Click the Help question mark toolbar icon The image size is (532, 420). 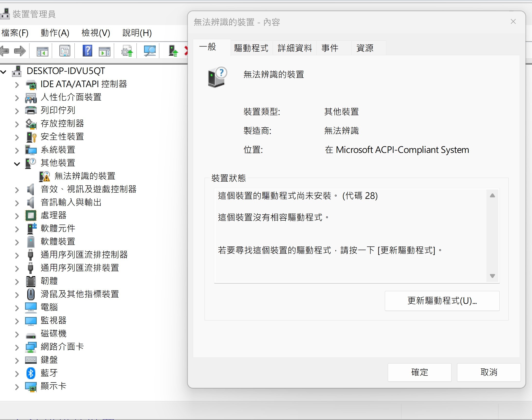[87, 51]
